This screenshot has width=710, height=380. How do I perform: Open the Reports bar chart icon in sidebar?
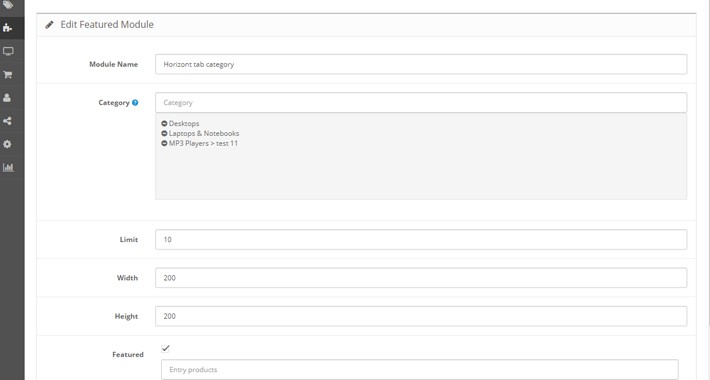coord(8,168)
